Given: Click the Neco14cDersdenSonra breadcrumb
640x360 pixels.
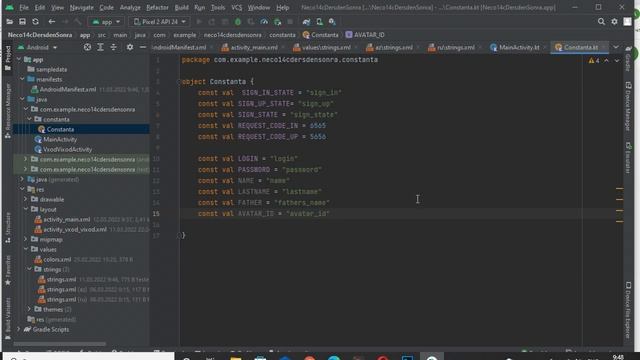Looking at the screenshot, I should point(40,35).
